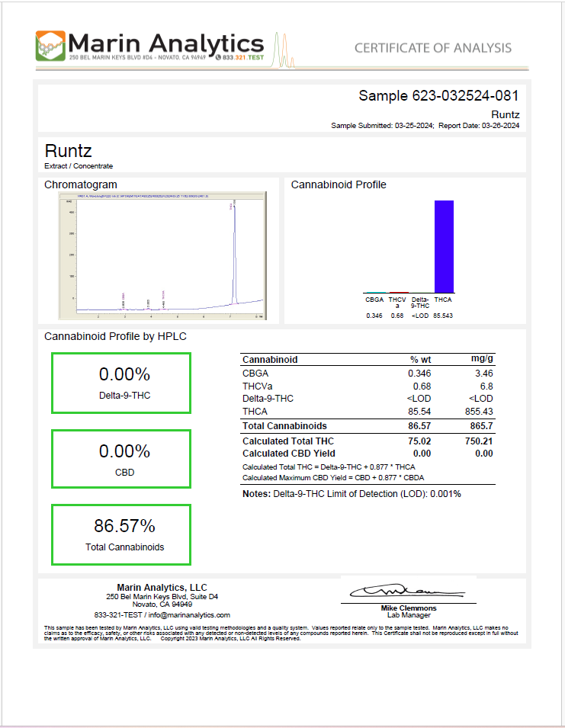
Task: Click the 'mg/g' column header
Action: (x=482, y=359)
